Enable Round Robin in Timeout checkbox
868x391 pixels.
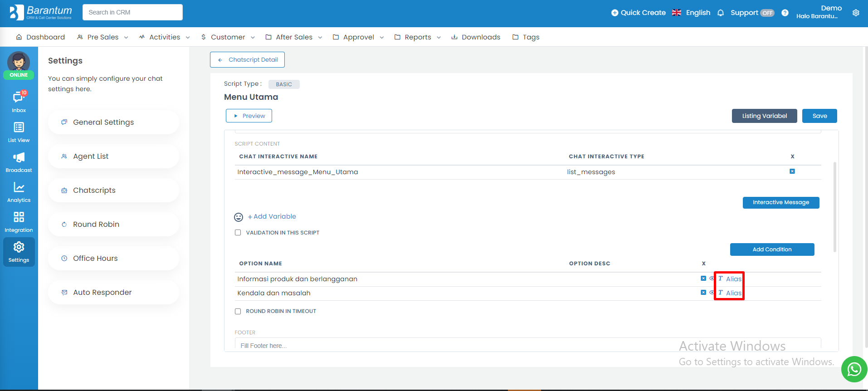click(x=238, y=311)
